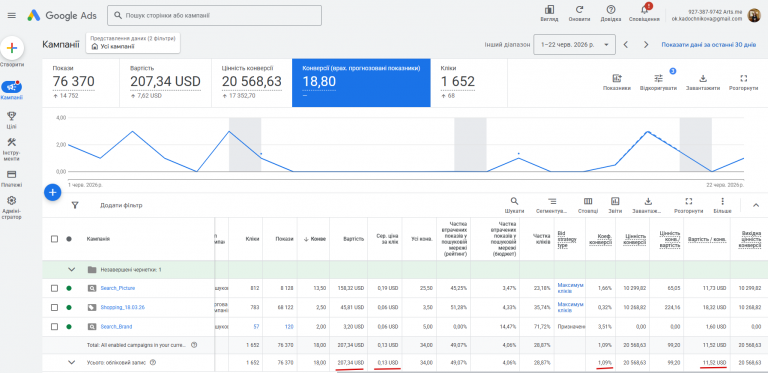Open the Усі кампанії data view selector
Image resolution: width=768 pixels, height=373 pixels.
133,43
